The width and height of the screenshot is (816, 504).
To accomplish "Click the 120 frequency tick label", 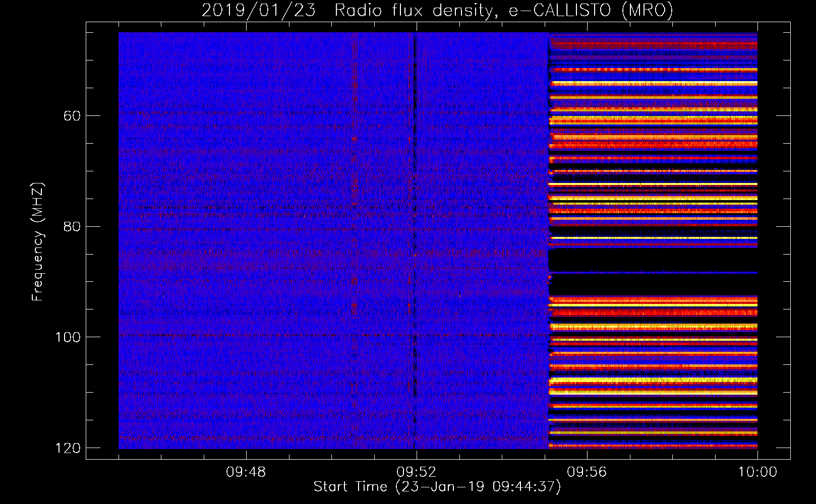I will pyautogui.click(x=68, y=448).
